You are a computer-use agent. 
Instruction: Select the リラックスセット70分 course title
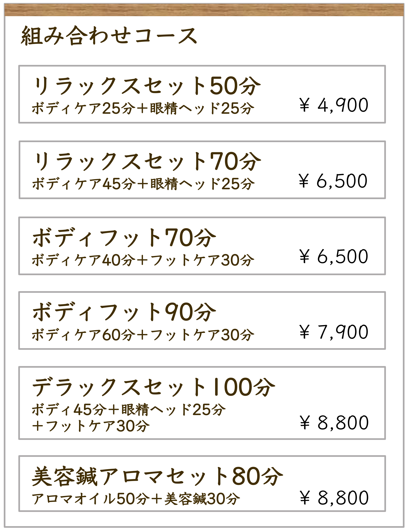pyautogui.click(x=147, y=161)
